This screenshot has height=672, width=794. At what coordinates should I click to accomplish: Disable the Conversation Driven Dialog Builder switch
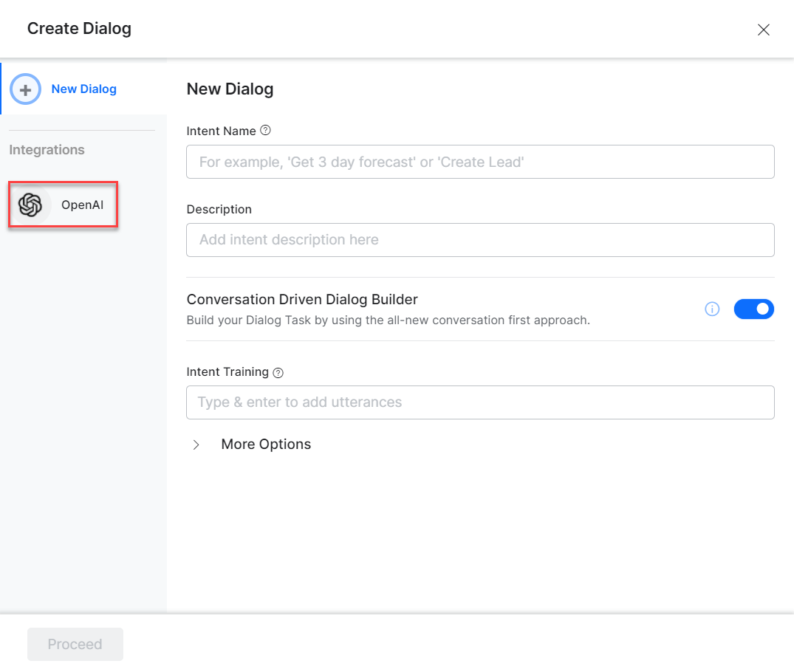pyautogui.click(x=753, y=309)
